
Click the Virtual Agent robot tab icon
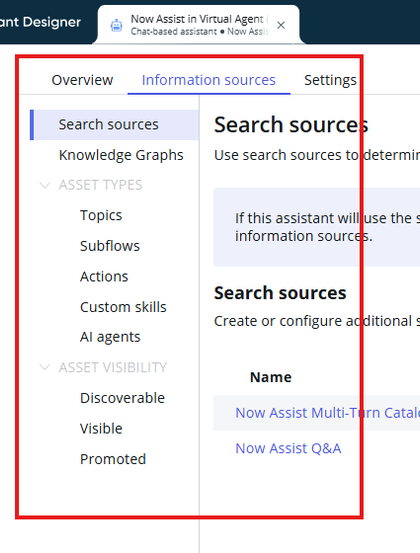(x=116, y=25)
